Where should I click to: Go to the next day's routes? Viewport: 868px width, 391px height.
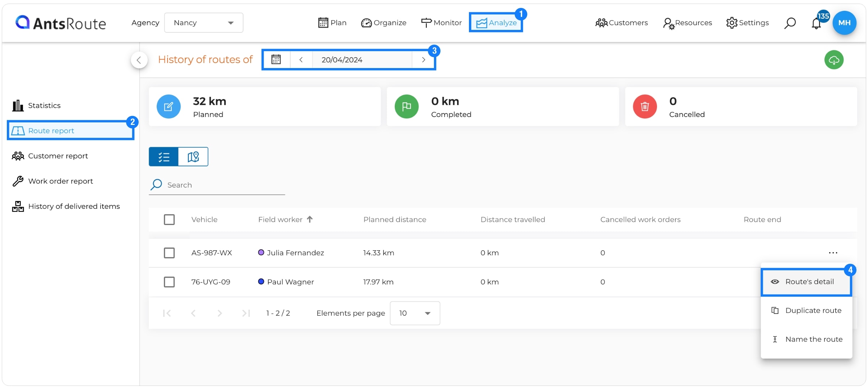[424, 59]
